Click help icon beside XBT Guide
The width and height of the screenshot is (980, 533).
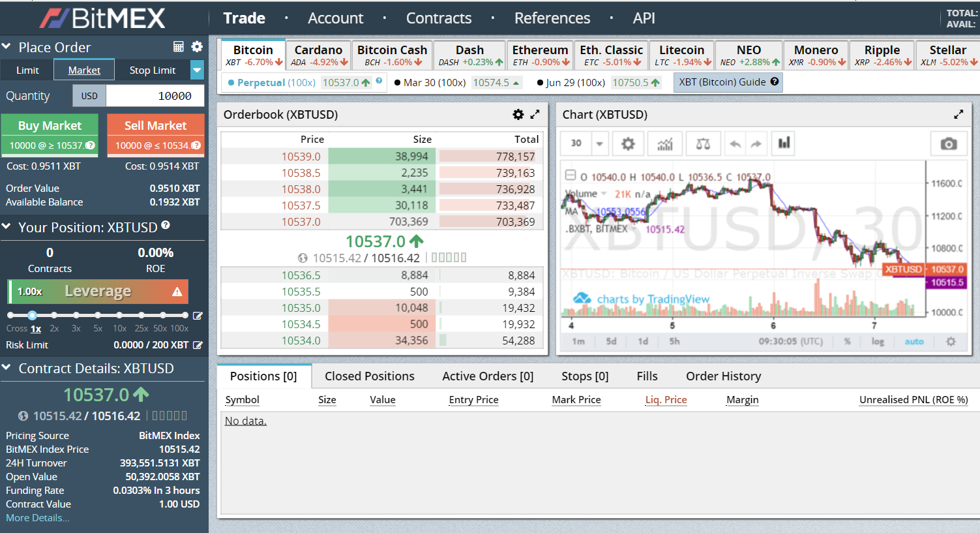click(x=775, y=82)
